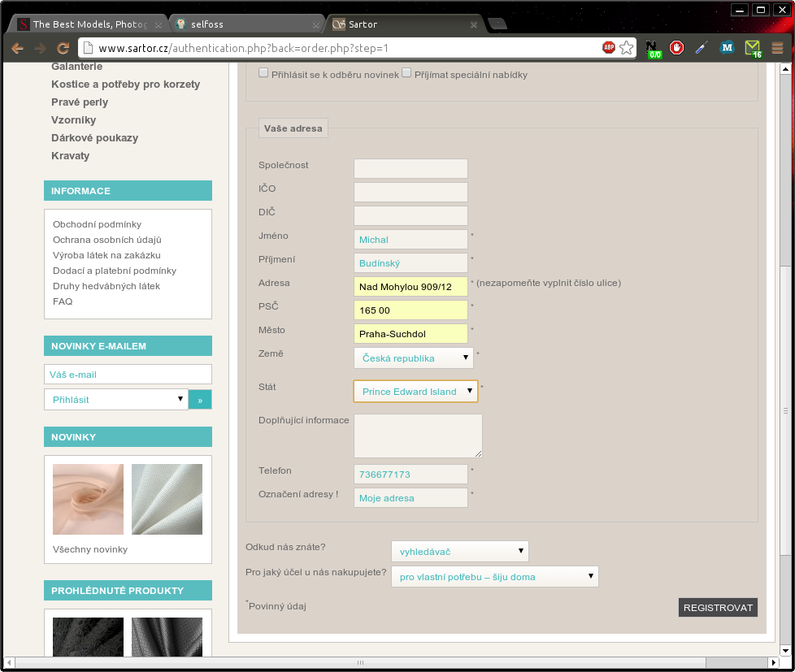Switch to The Best Models tab

click(x=89, y=24)
